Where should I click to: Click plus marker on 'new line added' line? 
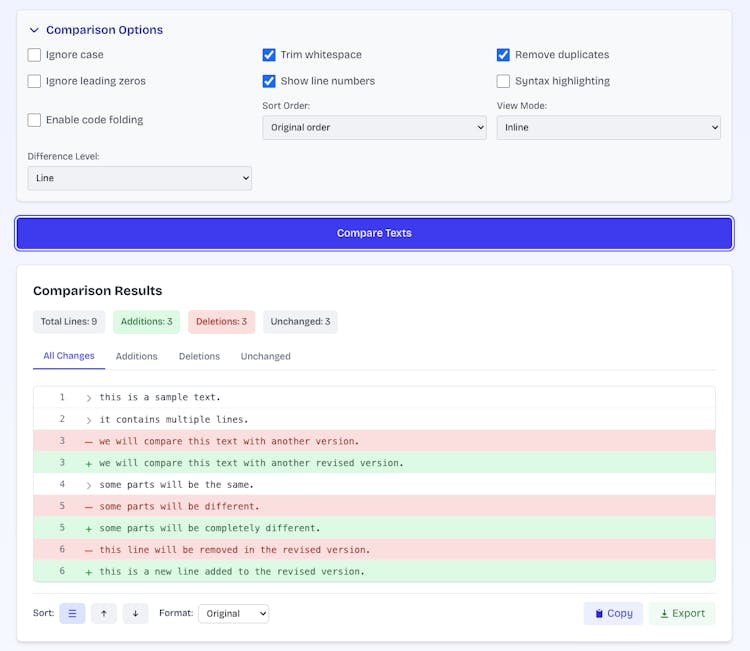pos(88,573)
